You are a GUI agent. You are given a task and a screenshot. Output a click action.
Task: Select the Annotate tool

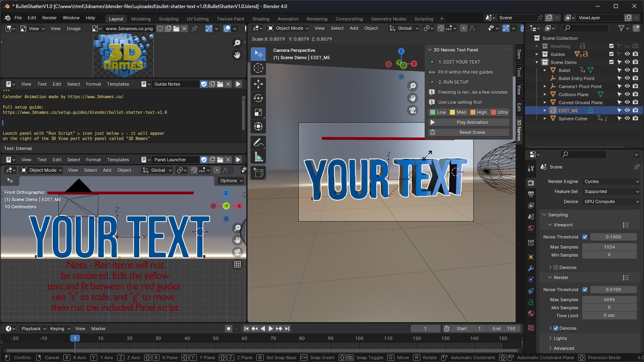tap(258, 142)
